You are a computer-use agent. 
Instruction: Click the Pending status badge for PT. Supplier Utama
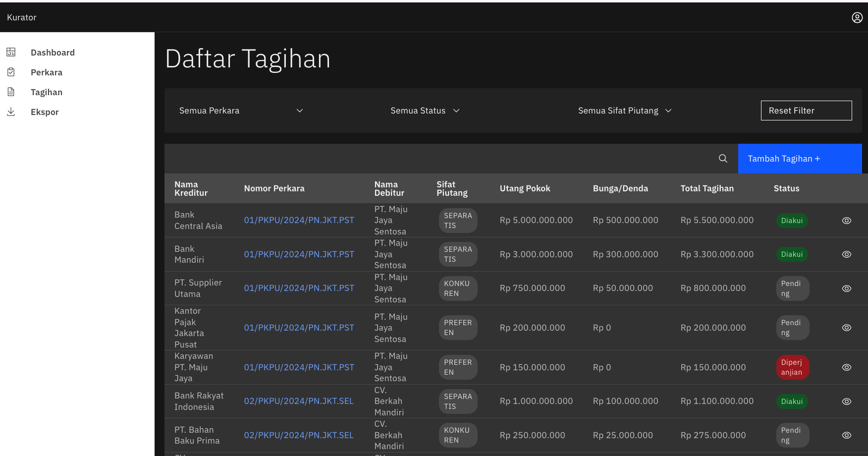pos(793,288)
